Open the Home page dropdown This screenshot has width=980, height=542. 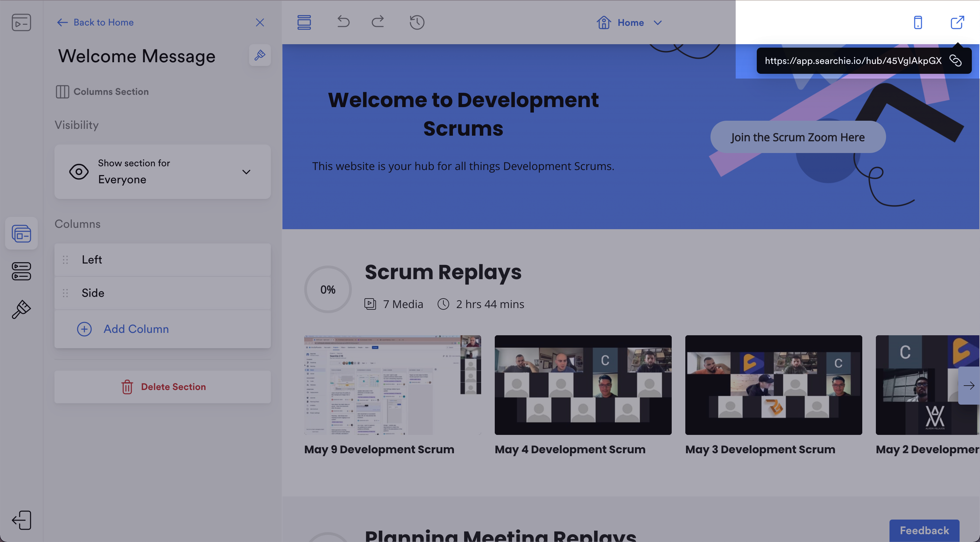[x=630, y=23]
